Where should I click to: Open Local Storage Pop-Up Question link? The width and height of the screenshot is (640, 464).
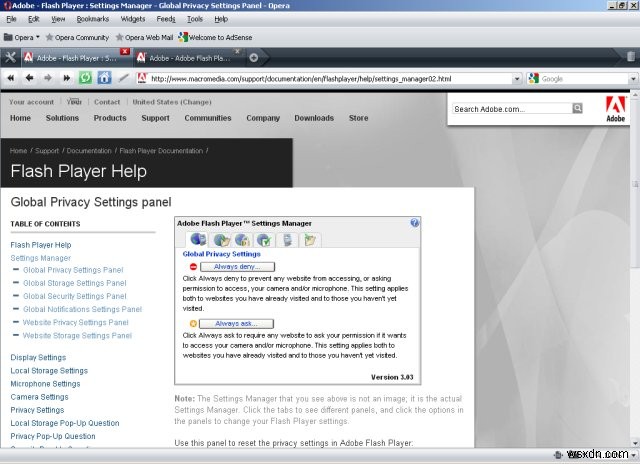(x=65, y=423)
